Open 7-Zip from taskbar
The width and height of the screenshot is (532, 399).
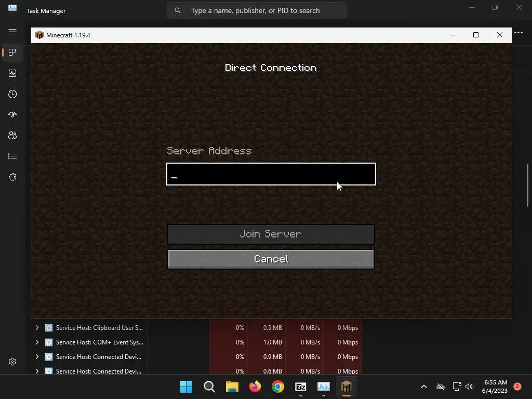(x=301, y=387)
